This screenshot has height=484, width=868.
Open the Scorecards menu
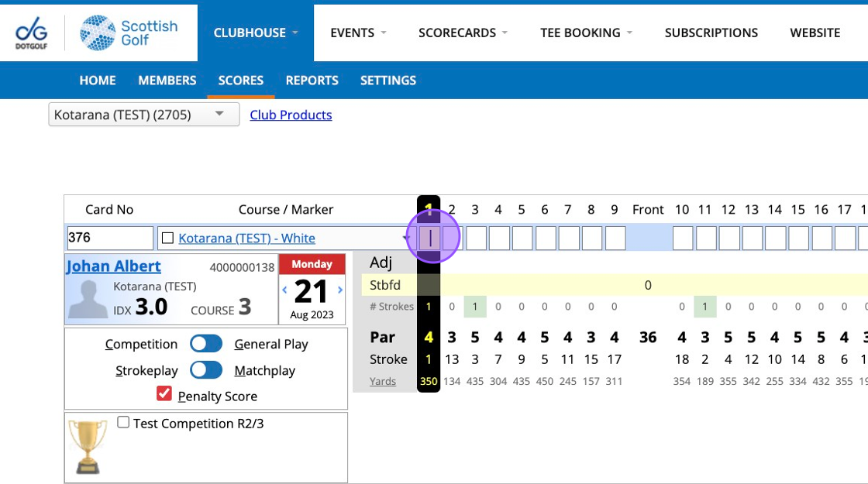click(463, 33)
